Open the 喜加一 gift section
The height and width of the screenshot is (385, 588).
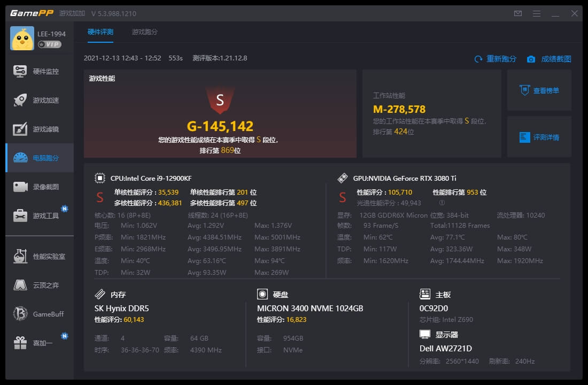[40, 343]
